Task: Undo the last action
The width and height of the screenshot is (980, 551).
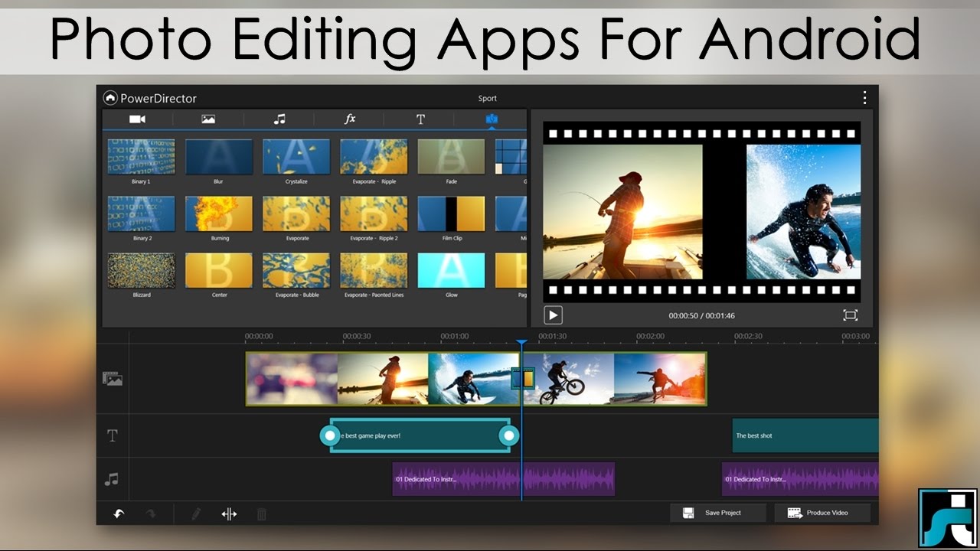Action: point(119,514)
